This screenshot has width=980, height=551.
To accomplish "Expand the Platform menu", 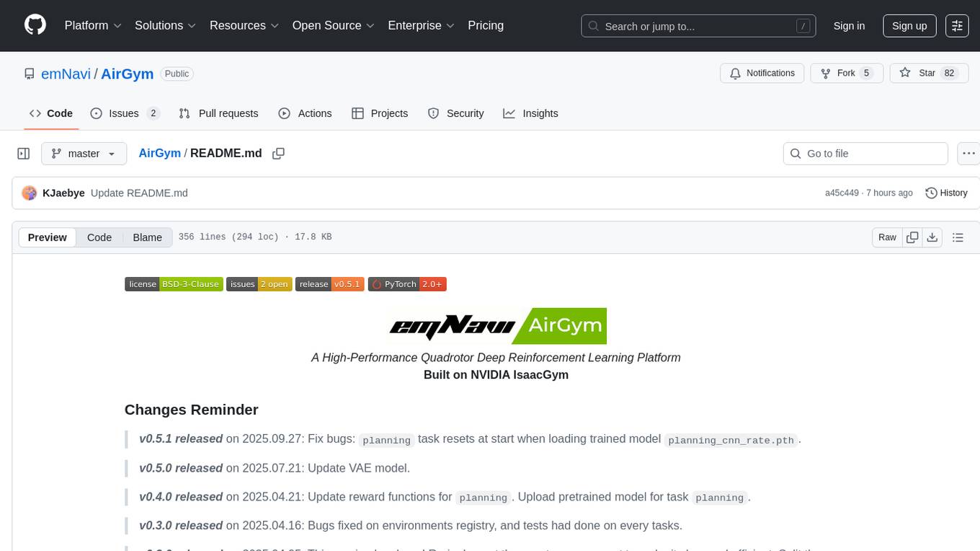I will (x=93, y=25).
